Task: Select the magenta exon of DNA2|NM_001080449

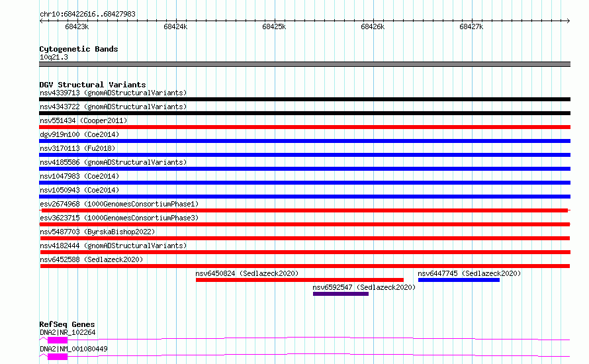Action: (58, 357)
